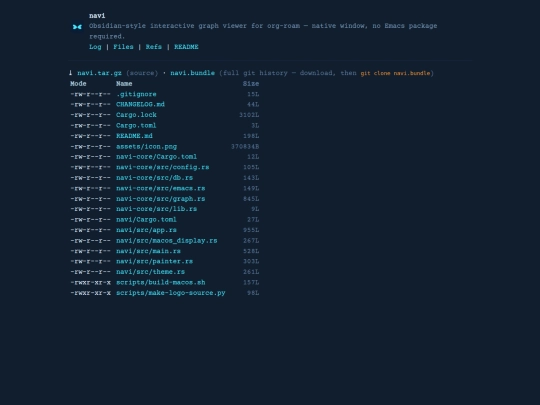The height and width of the screenshot is (405, 540).
Task: Click the download arrow icon before navi.tar.gz
Action: pyautogui.click(x=70, y=73)
